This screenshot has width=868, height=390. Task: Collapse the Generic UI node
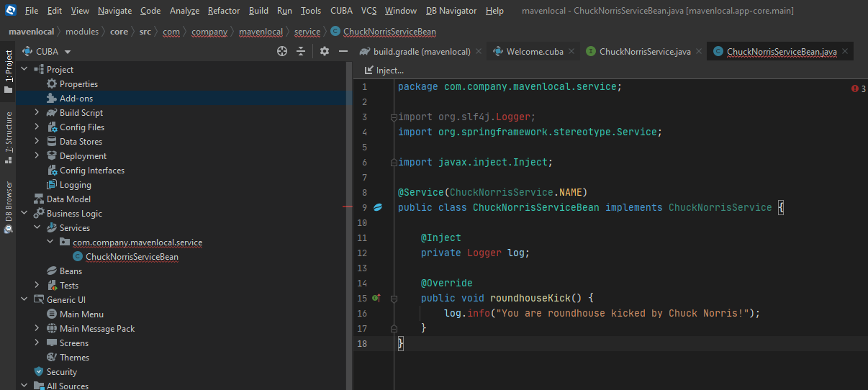[x=24, y=300]
